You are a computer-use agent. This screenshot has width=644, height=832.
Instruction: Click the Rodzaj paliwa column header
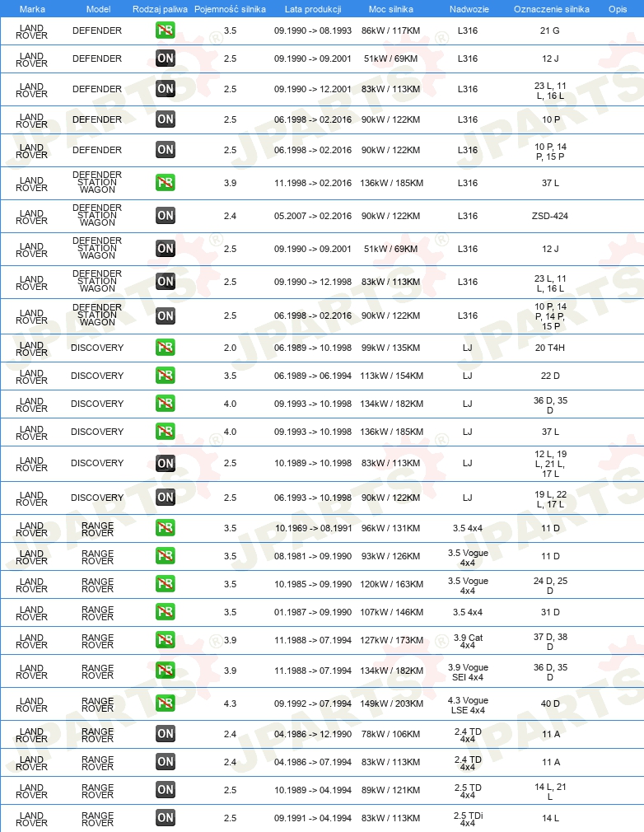pos(160,9)
